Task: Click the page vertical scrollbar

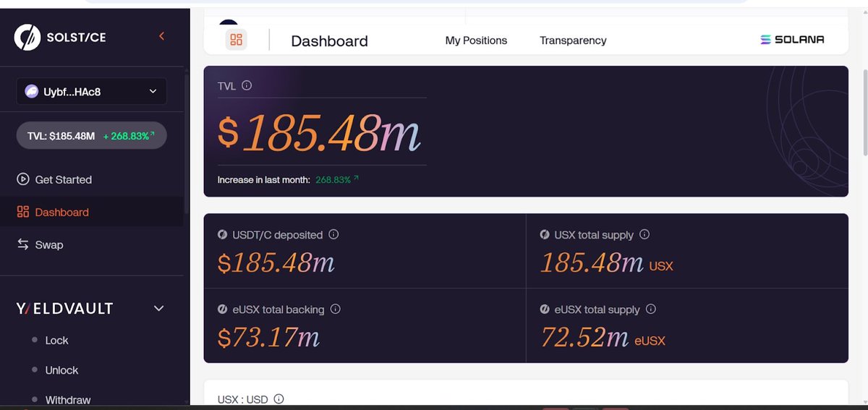Action: (864, 114)
